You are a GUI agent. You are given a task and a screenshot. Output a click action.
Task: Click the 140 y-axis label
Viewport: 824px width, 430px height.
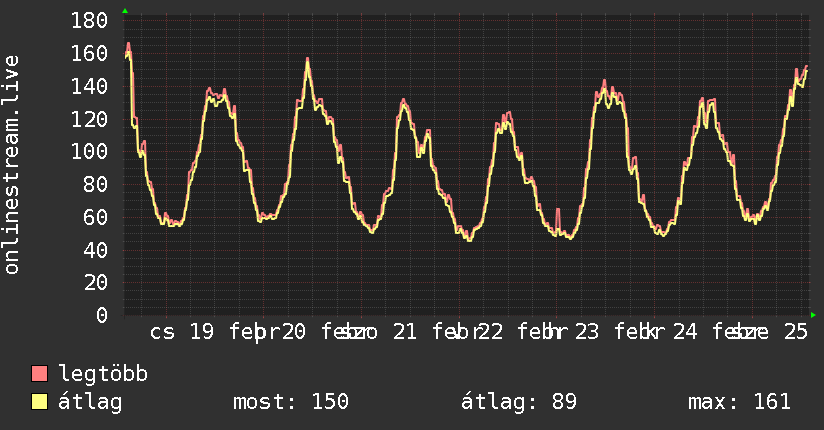coord(91,87)
